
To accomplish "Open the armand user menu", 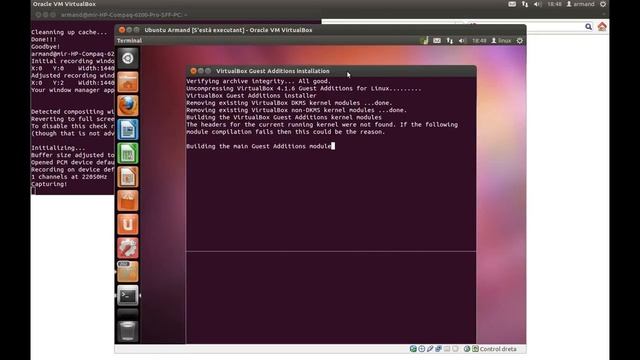I will tap(580, 4).
